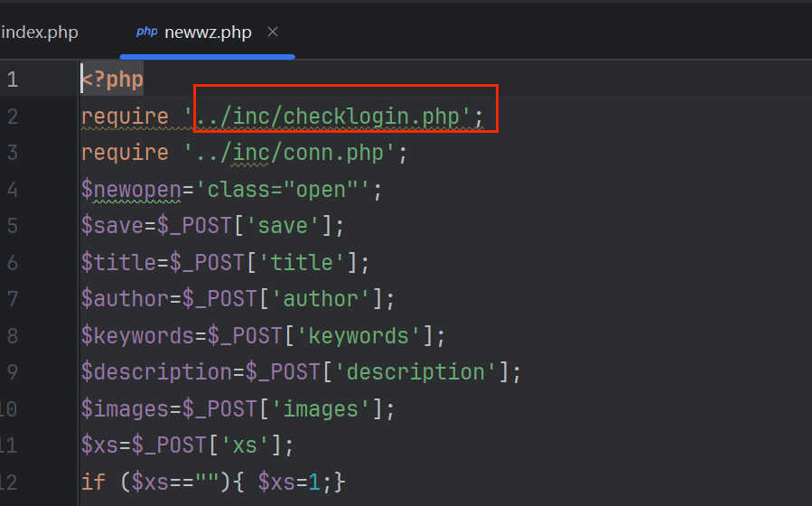Click the if keyword on line 12

tap(93, 483)
